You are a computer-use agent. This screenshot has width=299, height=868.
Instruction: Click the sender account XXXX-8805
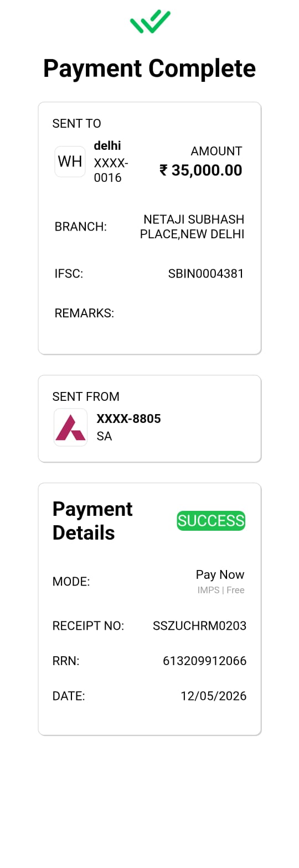(x=128, y=419)
